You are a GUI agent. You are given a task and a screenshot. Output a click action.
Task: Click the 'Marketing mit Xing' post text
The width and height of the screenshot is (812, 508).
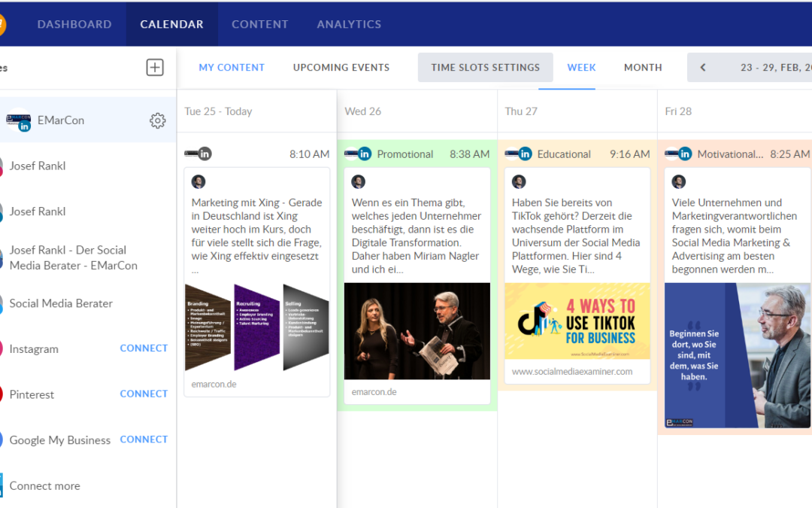pos(257,236)
